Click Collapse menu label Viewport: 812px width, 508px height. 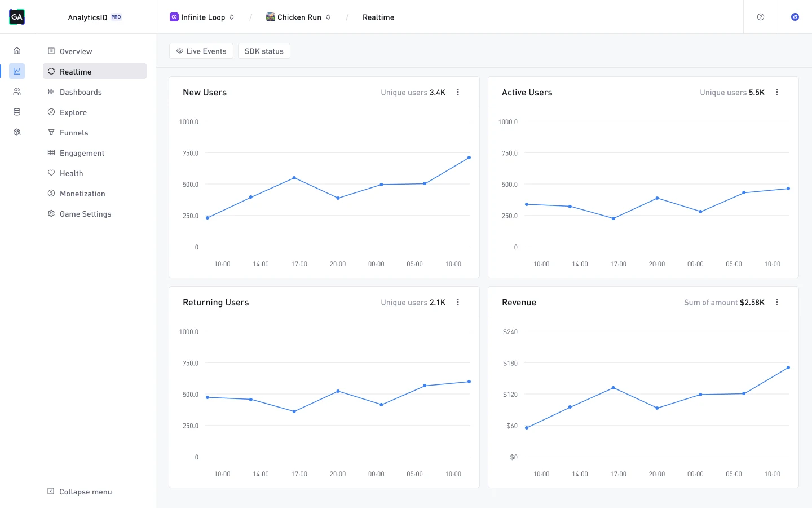point(86,492)
